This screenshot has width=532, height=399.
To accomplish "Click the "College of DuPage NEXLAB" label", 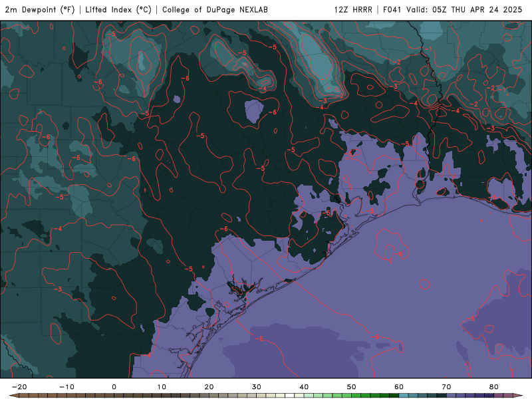I will coord(215,10).
